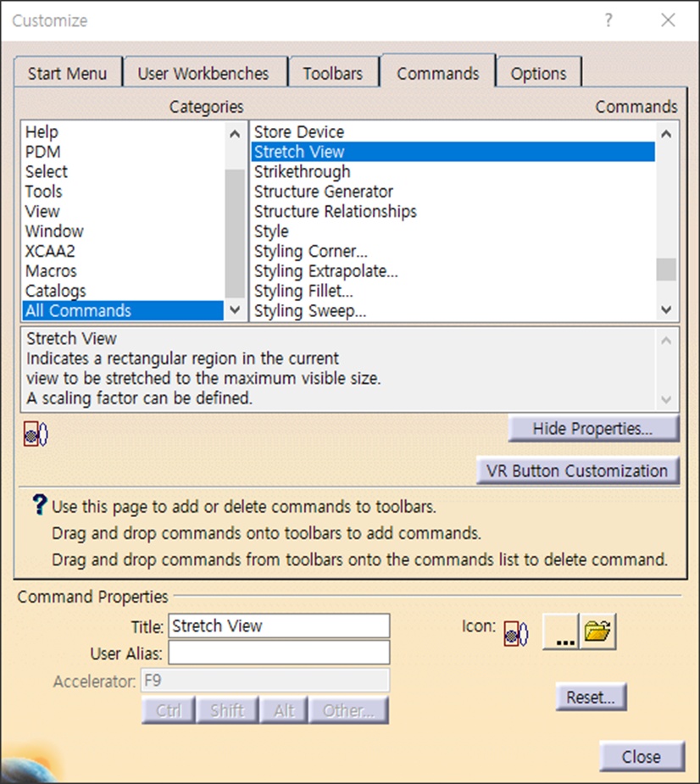
Task: Select the Help category
Action: (x=123, y=132)
